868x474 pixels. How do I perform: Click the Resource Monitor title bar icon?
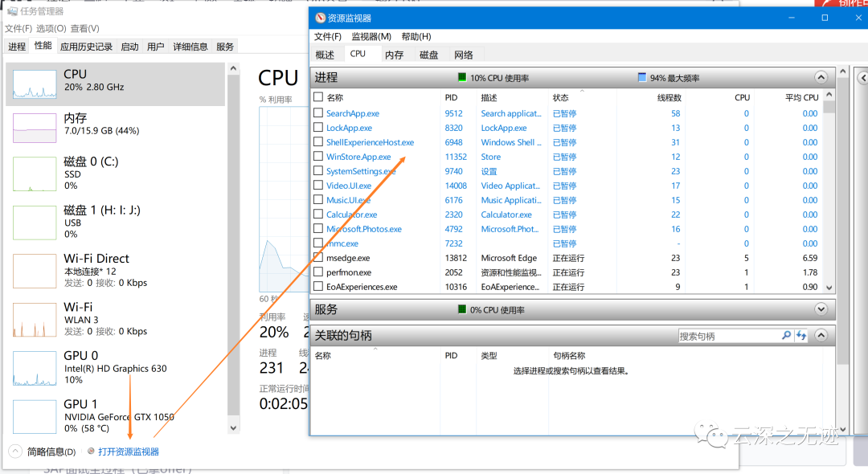(321, 17)
